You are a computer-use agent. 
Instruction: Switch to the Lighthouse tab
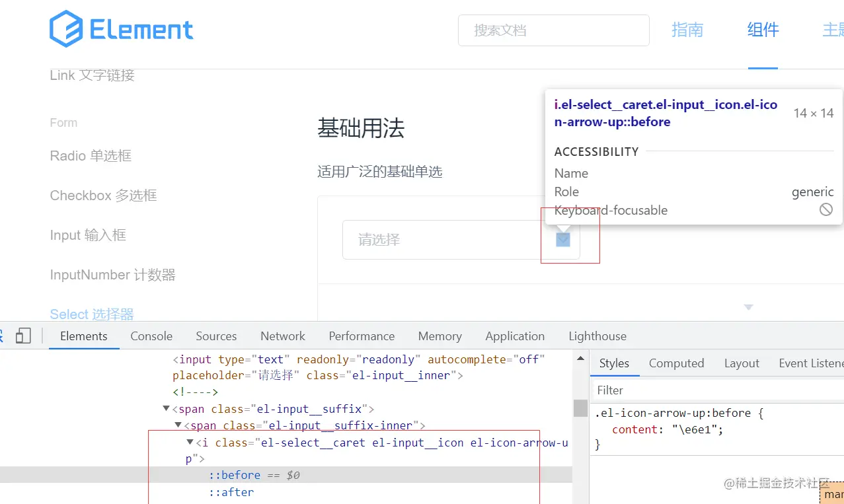[x=597, y=336]
